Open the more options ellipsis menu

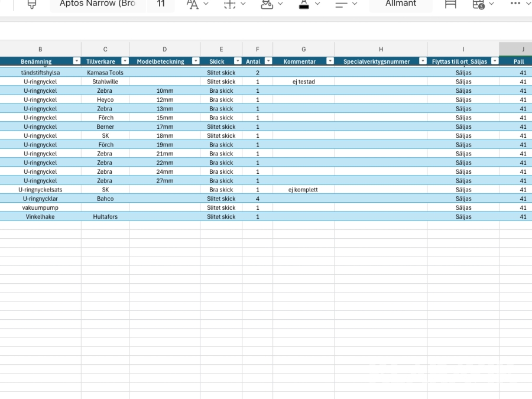tap(515, 4)
